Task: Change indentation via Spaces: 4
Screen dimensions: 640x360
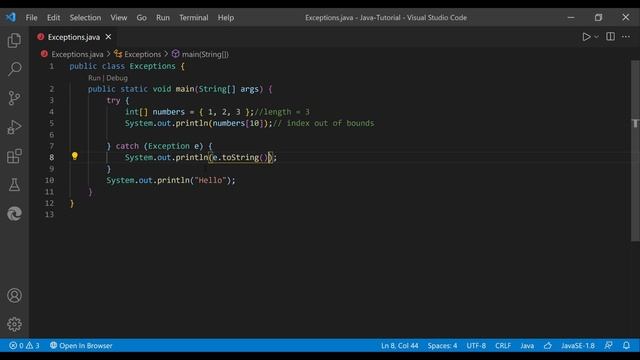Action: pos(442,345)
